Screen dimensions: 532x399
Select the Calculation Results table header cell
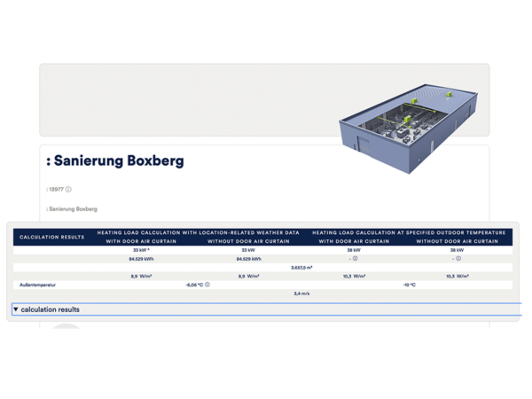pyautogui.click(x=51, y=237)
